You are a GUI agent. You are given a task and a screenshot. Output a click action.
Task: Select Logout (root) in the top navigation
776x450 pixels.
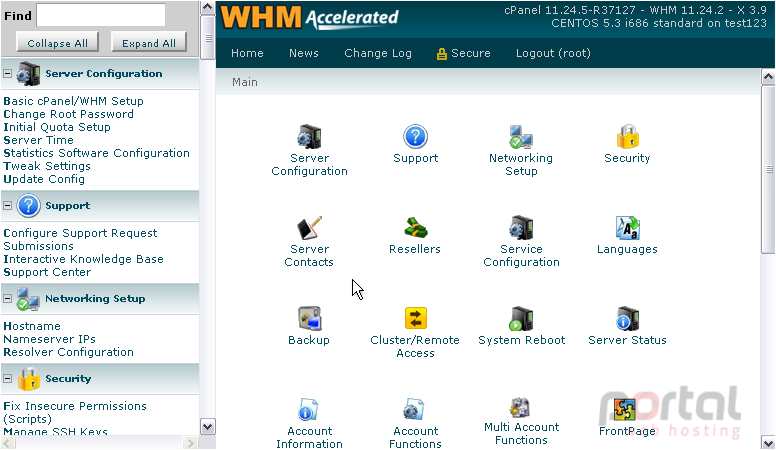(x=553, y=53)
